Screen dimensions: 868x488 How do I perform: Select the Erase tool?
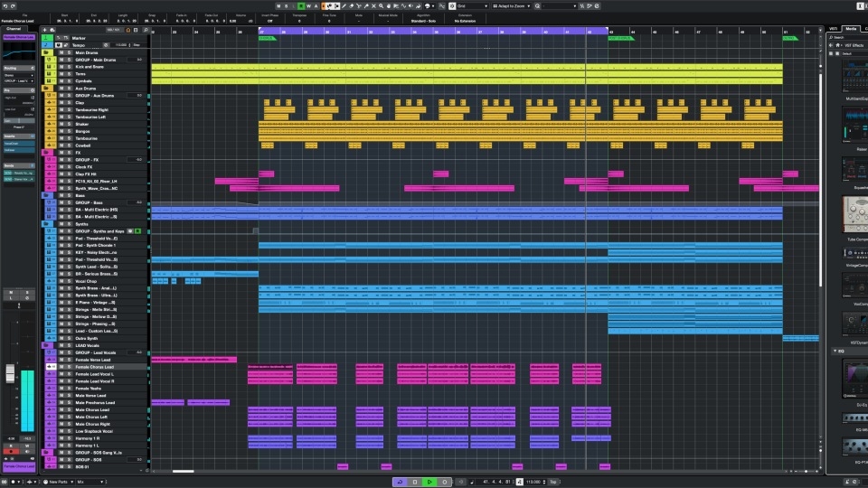pos(352,6)
